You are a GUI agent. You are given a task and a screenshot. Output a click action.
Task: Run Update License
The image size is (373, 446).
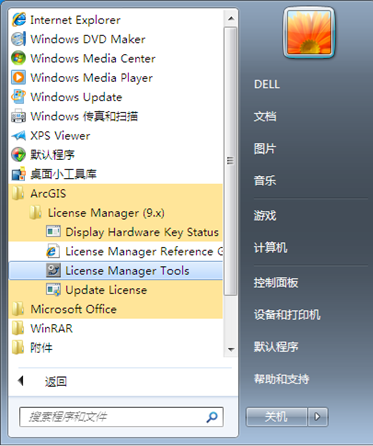click(x=115, y=290)
